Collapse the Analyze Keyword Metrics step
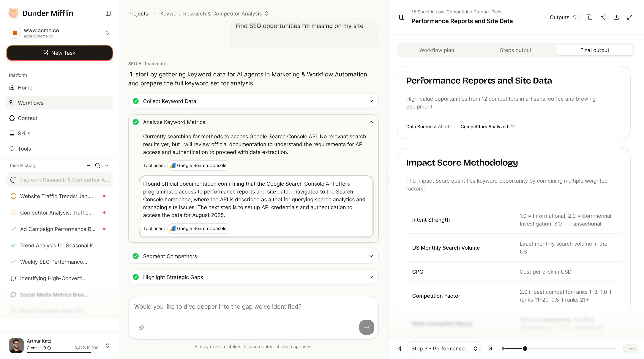Image resolution: width=644 pixels, height=359 pixels. pyautogui.click(x=371, y=122)
